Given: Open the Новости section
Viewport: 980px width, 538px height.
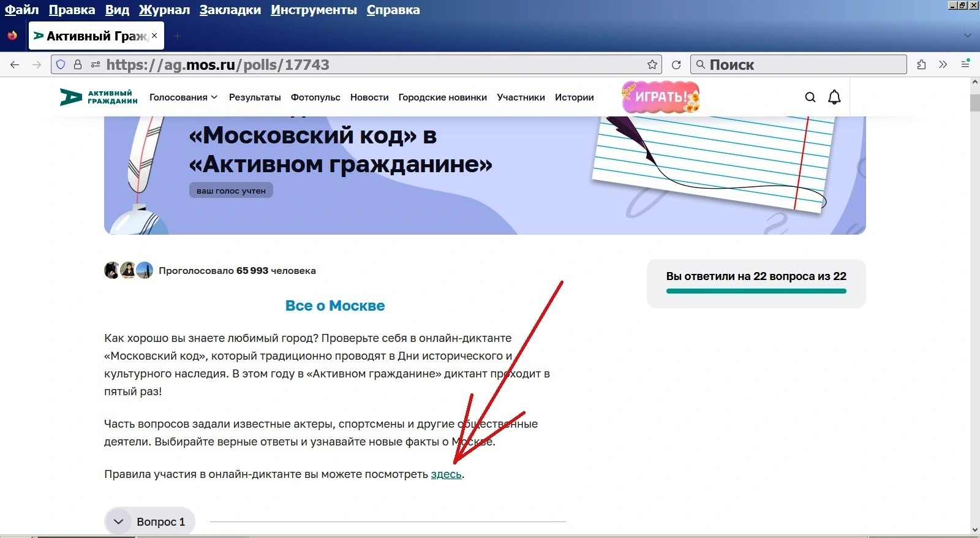Looking at the screenshot, I should click(369, 97).
